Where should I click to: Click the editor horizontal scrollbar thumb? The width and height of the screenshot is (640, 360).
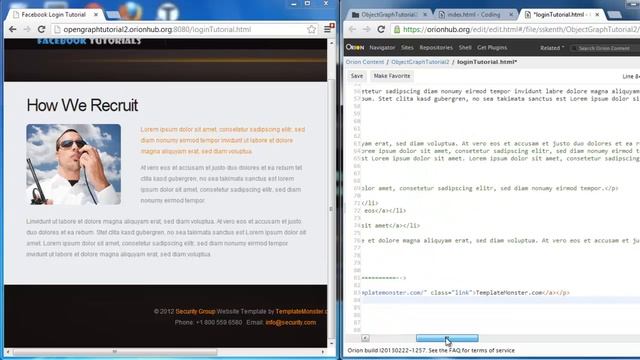coord(447,338)
